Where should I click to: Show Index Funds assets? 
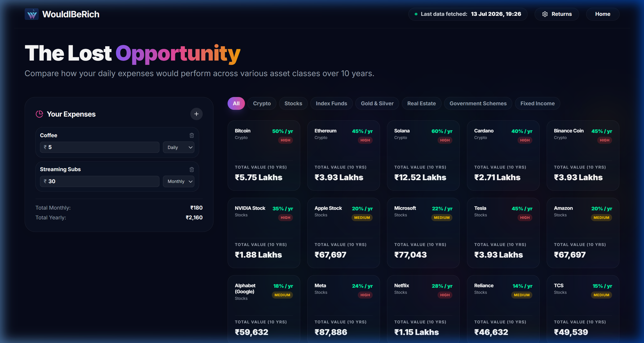[331, 104]
